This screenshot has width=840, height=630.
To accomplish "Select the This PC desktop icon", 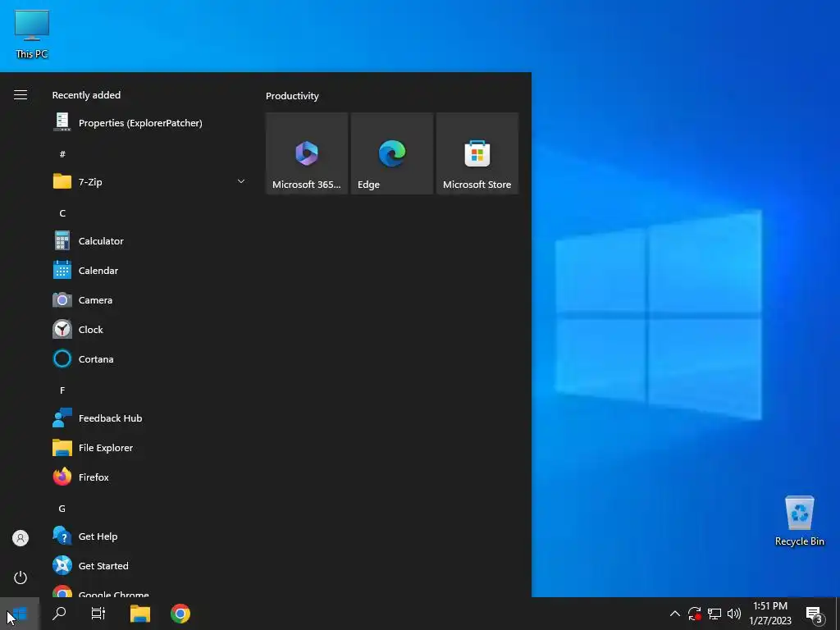I will pyautogui.click(x=32, y=34).
